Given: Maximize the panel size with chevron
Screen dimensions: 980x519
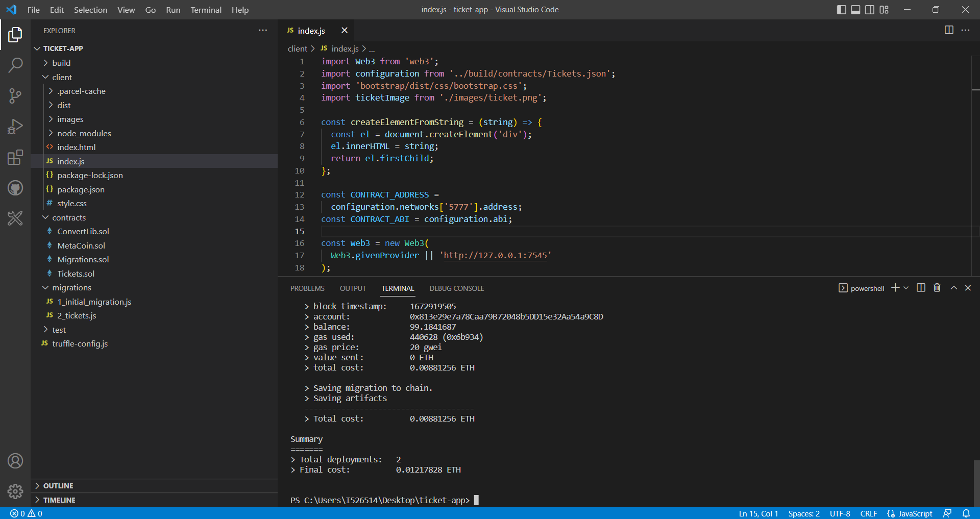Looking at the screenshot, I should click(x=953, y=288).
